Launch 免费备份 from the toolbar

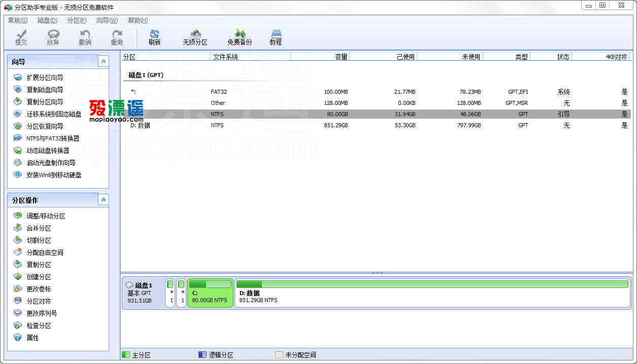click(240, 38)
